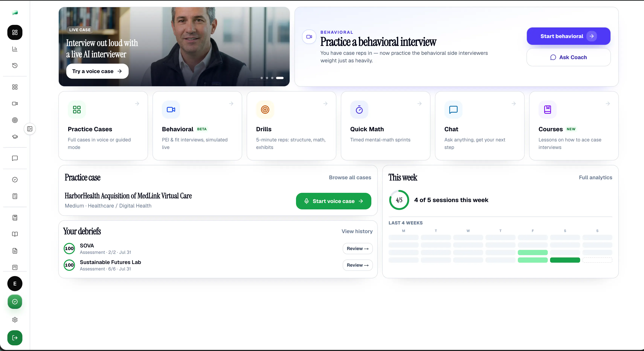Click the Chat card speech bubble icon

tap(453, 110)
